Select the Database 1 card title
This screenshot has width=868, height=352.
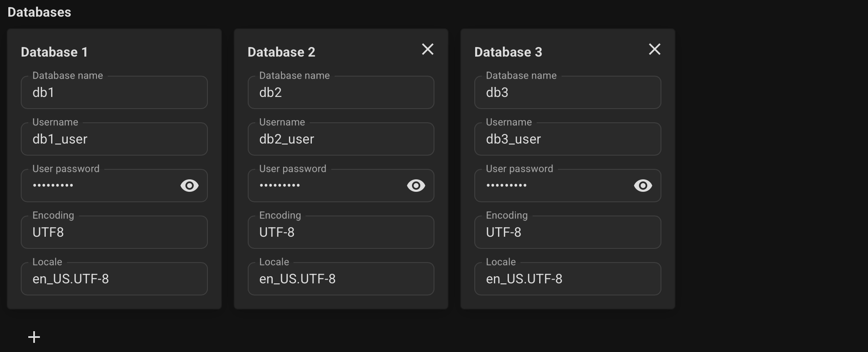point(54,52)
